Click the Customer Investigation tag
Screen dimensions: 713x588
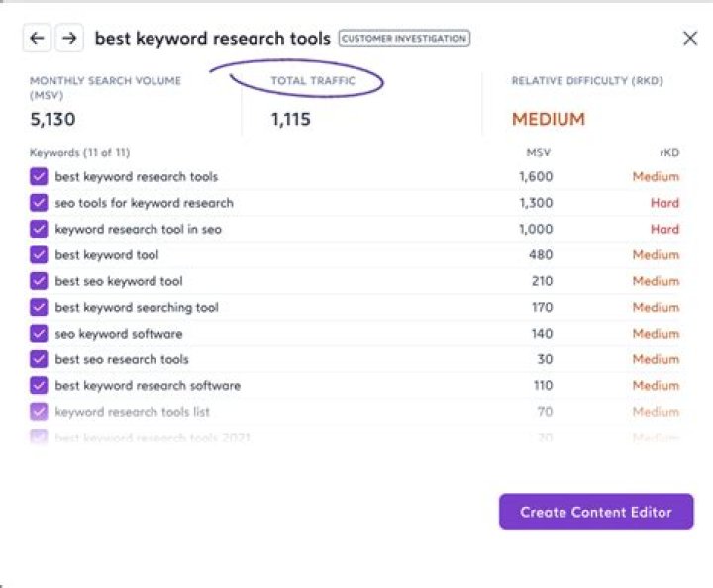pyautogui.click(x=404, y=39)
